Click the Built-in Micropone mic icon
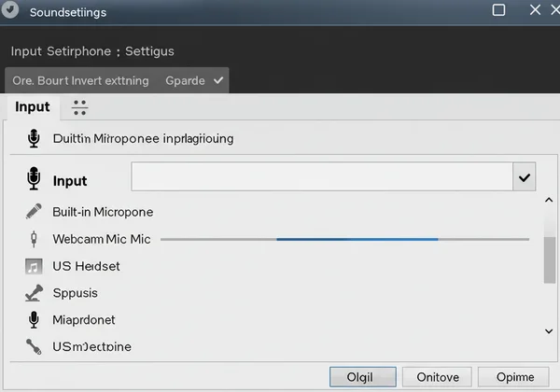Screen dimensions: 560x392 (x=34, y=211)
